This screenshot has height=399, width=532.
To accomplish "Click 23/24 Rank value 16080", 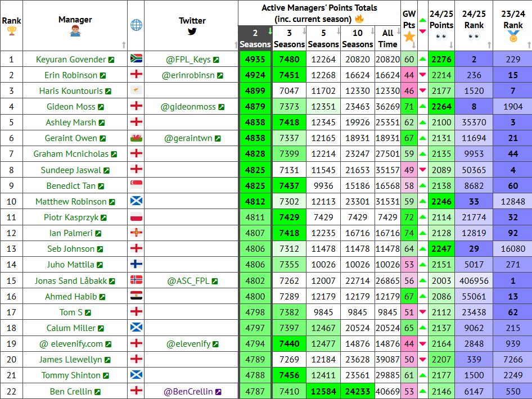I will pos(513,249).
